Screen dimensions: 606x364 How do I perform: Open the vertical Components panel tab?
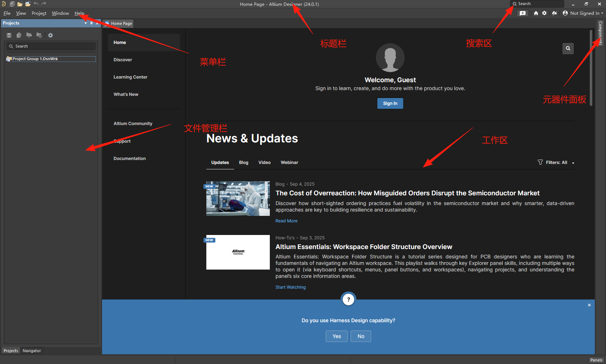click(x=600, y=33)
